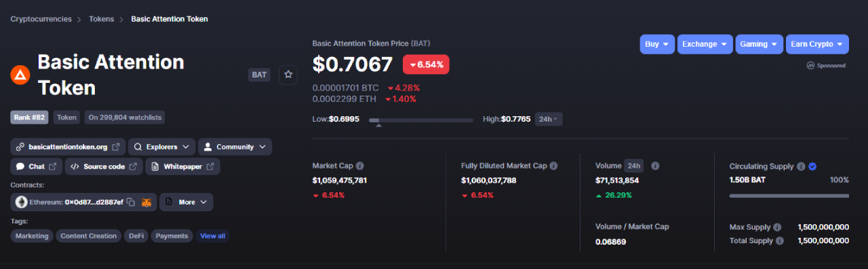
Task: Select the DeFi tag
Action: click(136, 236)
